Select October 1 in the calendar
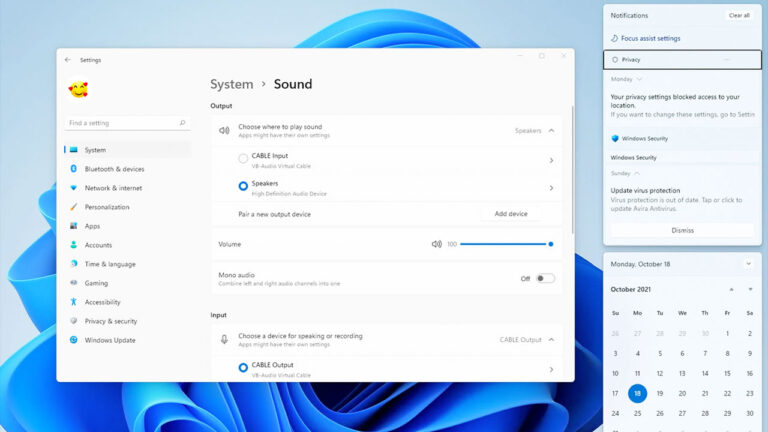Image resolution: width=768 pixels, height=432 pixels. [x=727, y=334]
